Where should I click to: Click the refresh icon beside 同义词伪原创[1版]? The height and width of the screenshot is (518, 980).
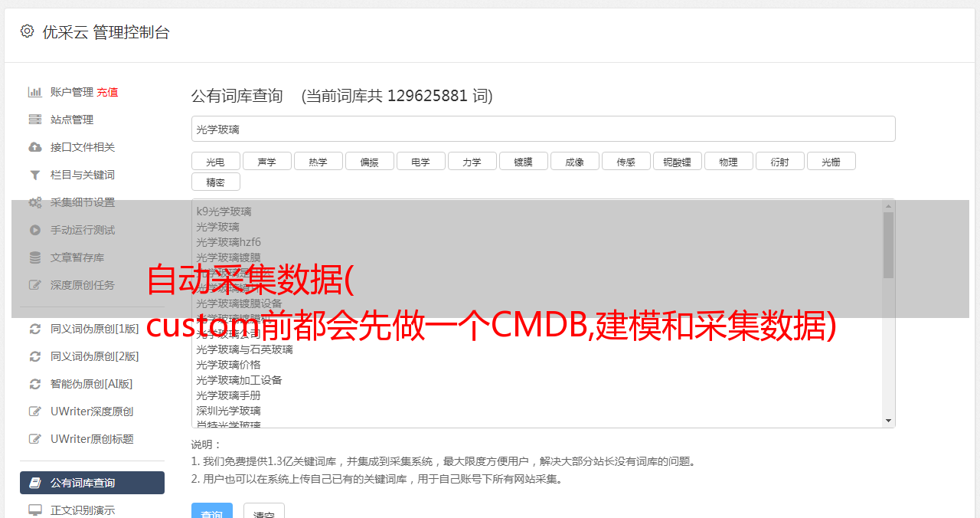34,329
